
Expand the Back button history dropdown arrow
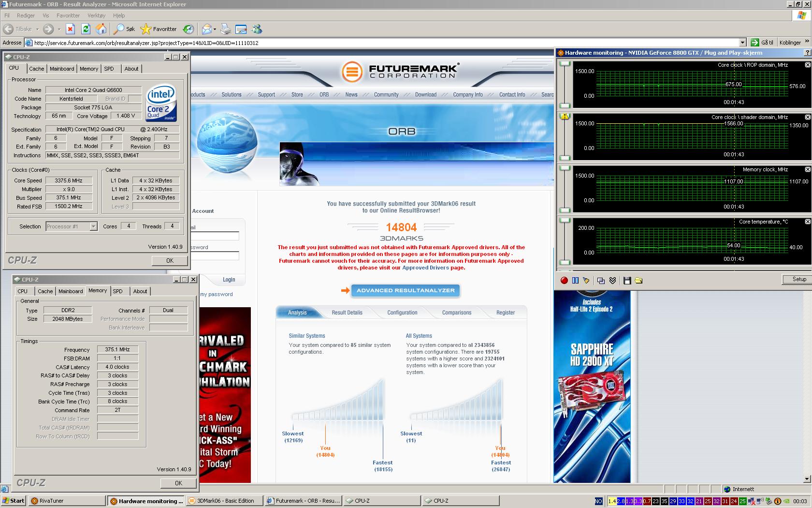37,29
